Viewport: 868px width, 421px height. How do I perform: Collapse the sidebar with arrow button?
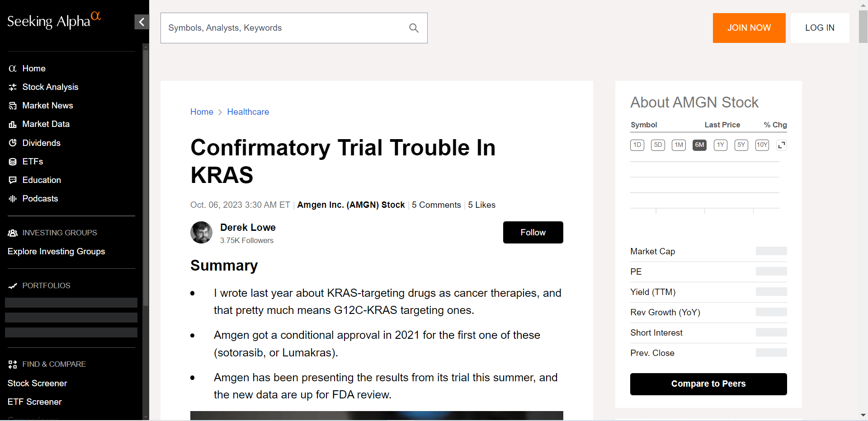[x=142, y=22]
